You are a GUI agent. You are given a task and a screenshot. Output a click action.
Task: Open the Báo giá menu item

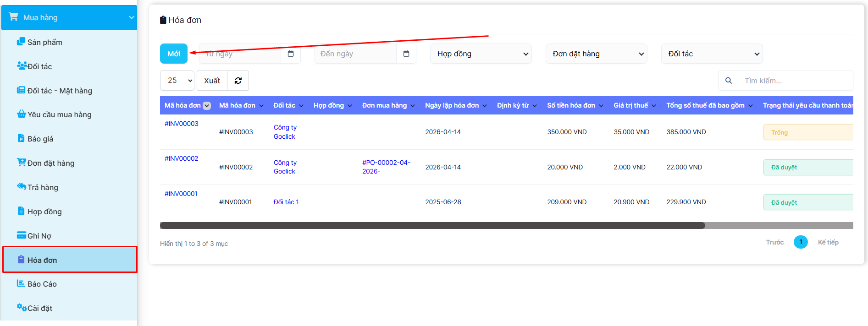pyautogui.click(x=40, y=139)
